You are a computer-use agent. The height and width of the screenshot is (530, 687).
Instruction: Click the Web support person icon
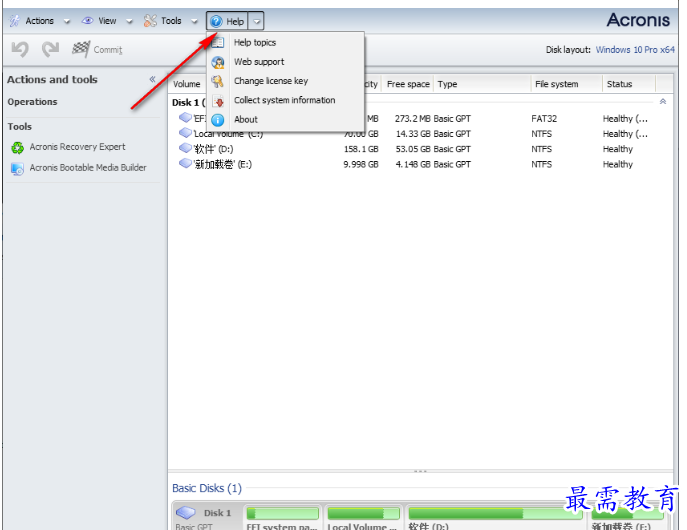218,62
